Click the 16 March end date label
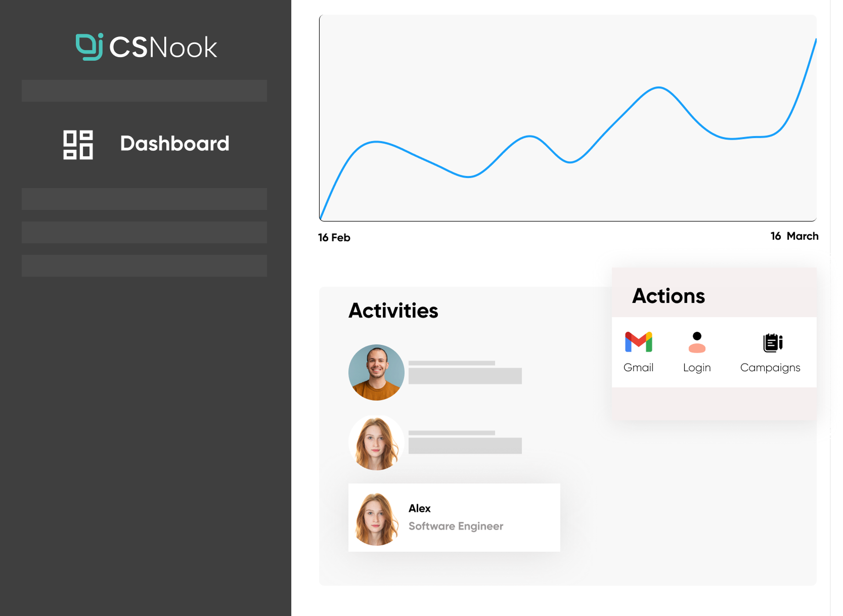 pos(794,236)
